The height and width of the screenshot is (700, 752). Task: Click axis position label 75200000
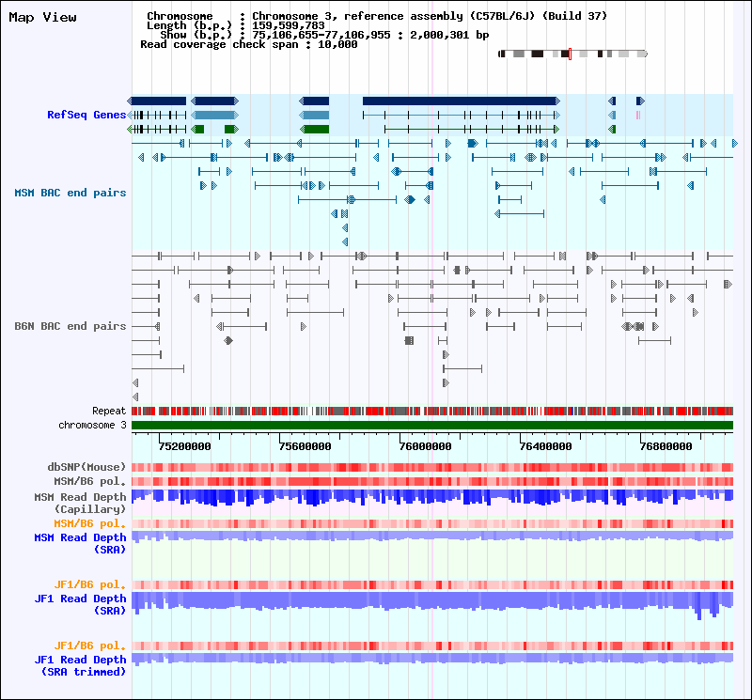pos(184,446)
